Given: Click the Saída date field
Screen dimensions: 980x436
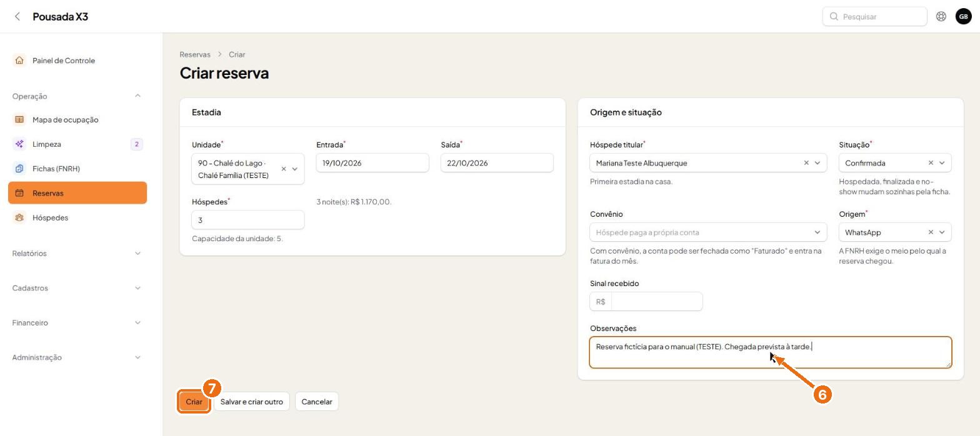Looking at the screenshot, I should pos(497,163).
